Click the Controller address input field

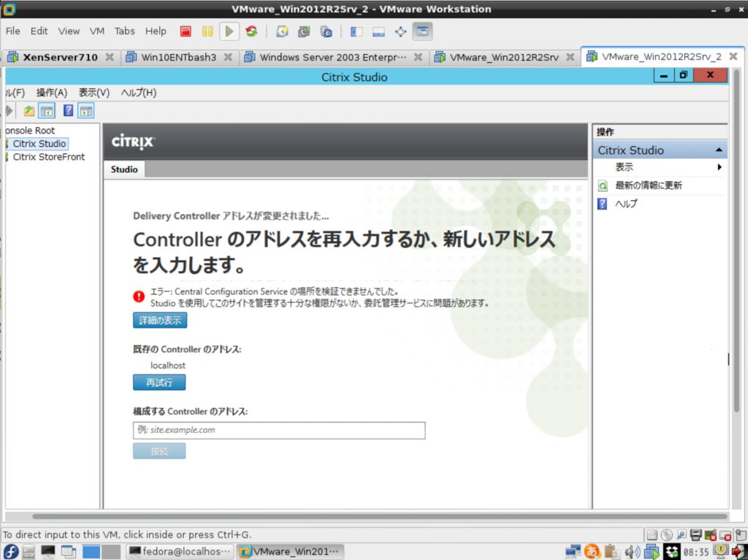[x=279, y=430]
